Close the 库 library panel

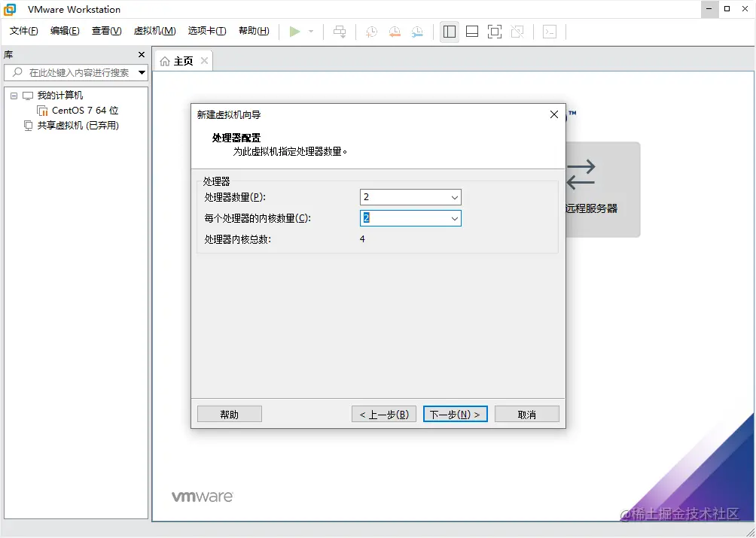click(x=142, y=55)
